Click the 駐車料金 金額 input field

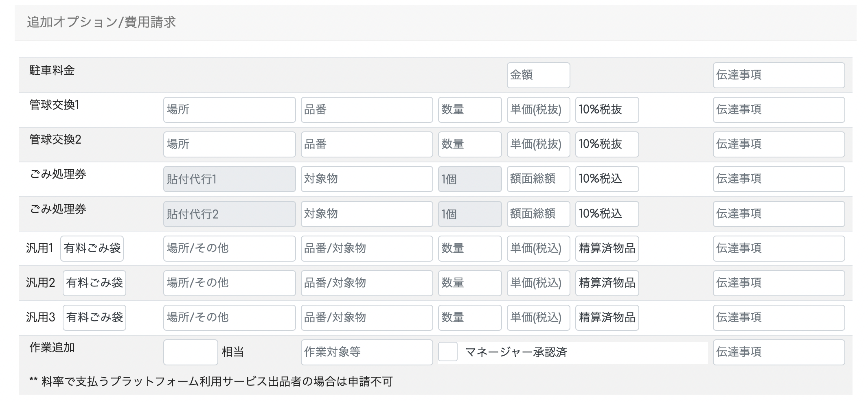538,75
